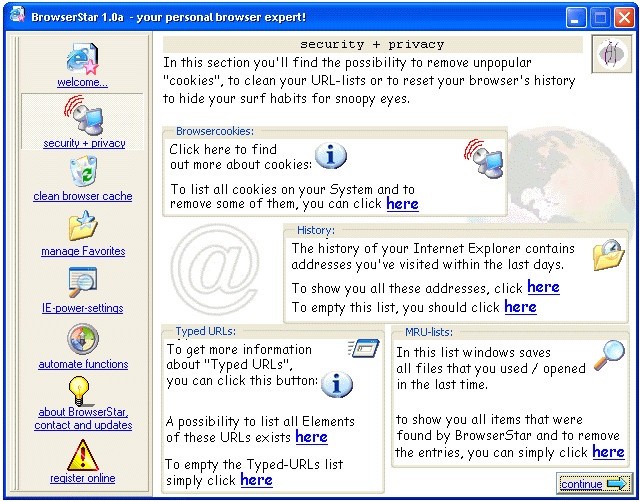Image resolution: width=640 pixels, height=502 pixels.
Task: Click the register online warning triangle icon
Action: click(x=83, y=455)
